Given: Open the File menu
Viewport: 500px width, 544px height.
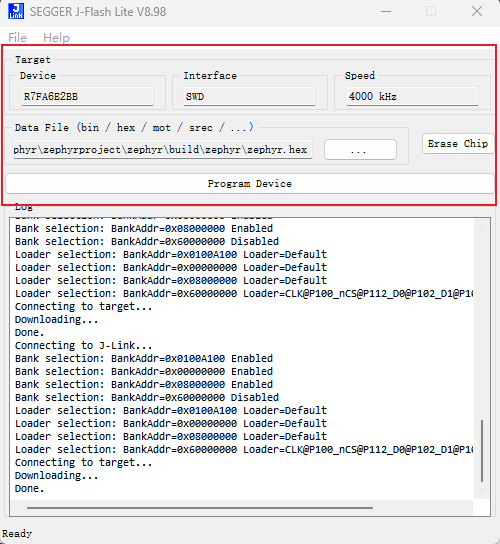Looking at the screenshot, I should tap(17, 37).
